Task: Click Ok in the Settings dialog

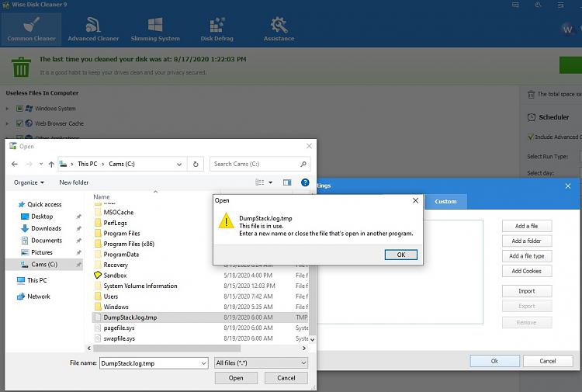Action: pos(494,361)
